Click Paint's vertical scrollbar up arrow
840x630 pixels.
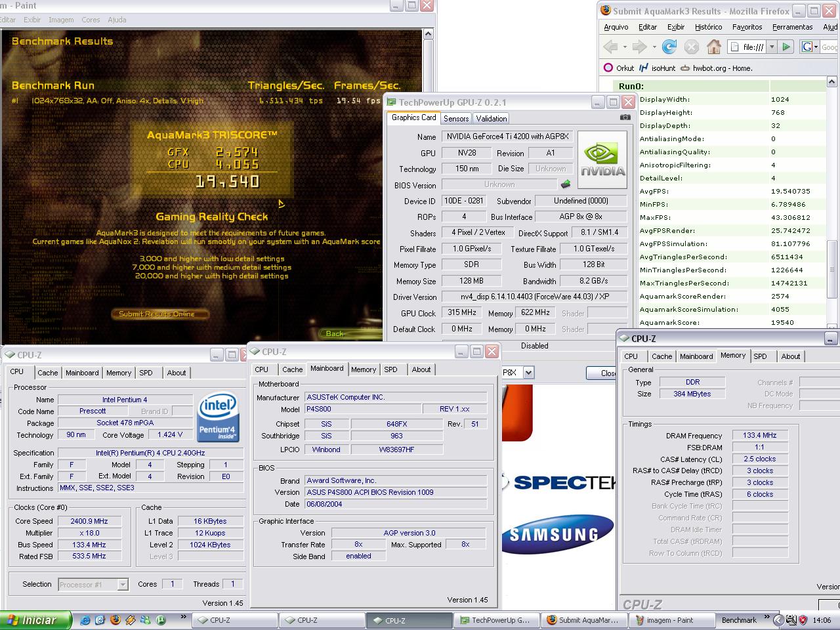429,35
